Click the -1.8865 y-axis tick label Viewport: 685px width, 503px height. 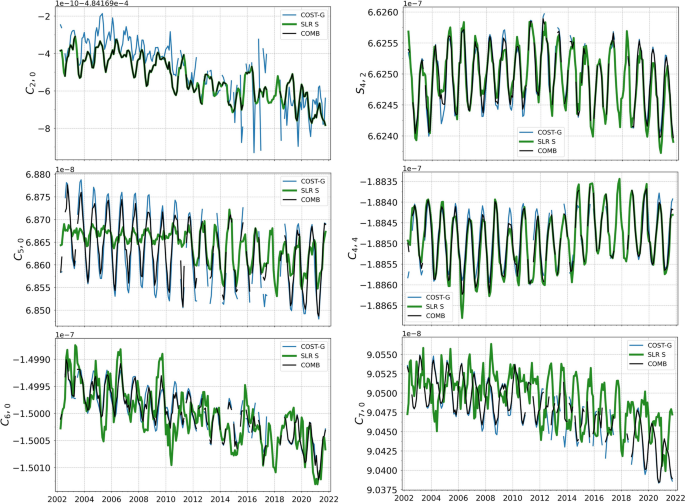tap(379, 305)
